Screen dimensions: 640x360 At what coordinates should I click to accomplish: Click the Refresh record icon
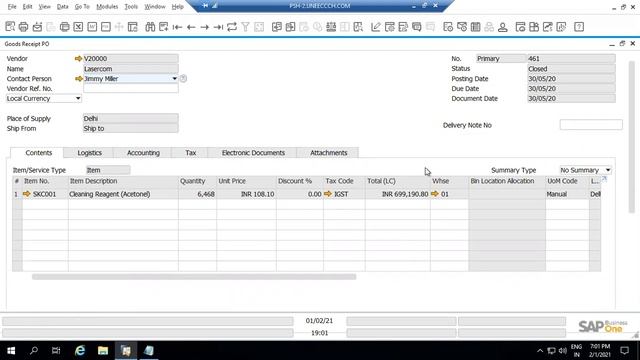tap(232, 27)
